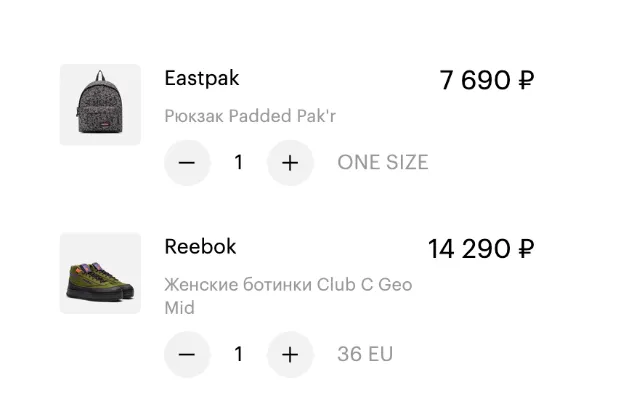
Task: Open the Рюкзак Padded Pak'r product title
Action: [250, 116]
